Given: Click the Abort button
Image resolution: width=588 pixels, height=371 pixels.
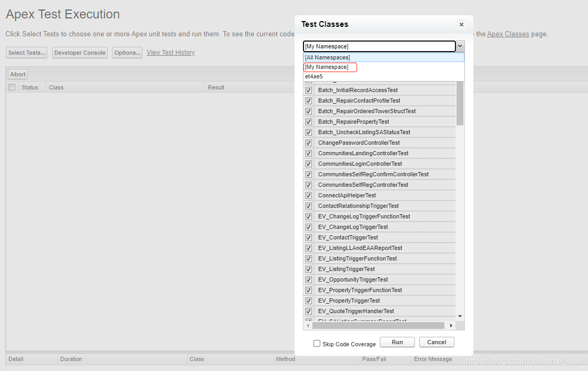Looking at the screenshot, I should [18, 74].
